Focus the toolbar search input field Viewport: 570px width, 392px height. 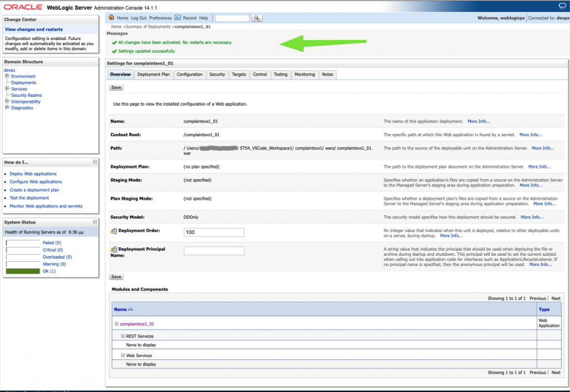click(x=232, y=18)
